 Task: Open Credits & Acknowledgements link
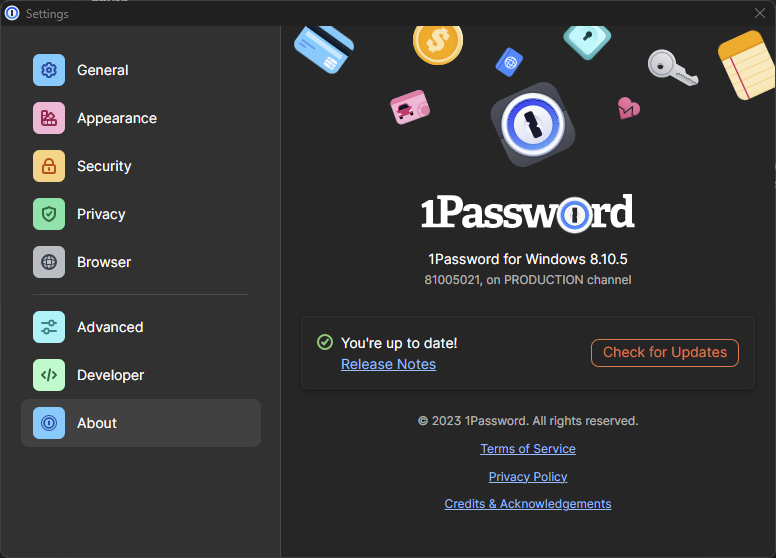click(x=527, y=504)
